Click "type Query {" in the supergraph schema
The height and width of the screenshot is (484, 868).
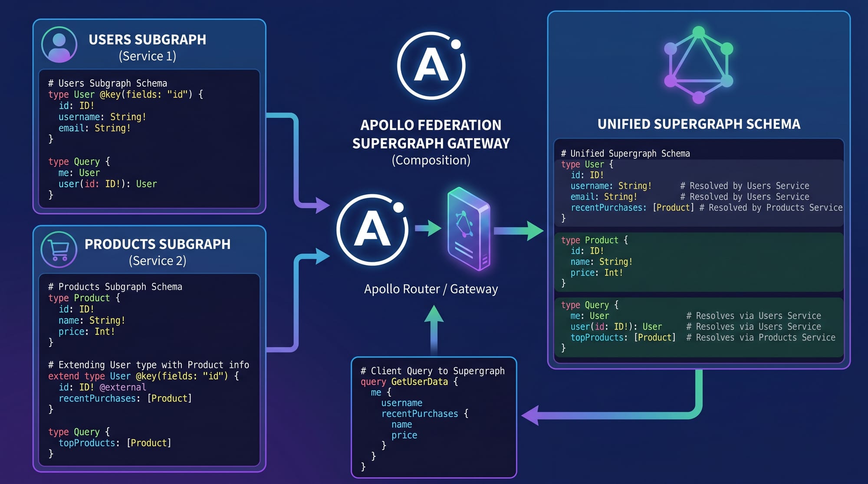click(x=590, y=305)
